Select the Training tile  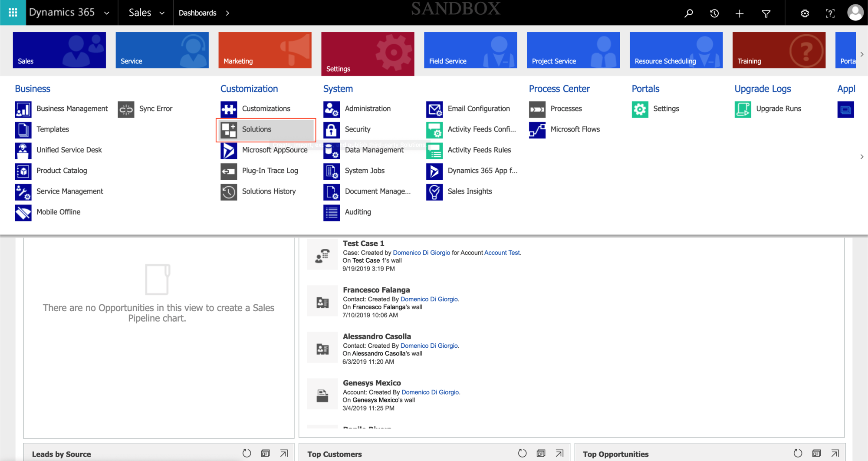tap(779, 50)
